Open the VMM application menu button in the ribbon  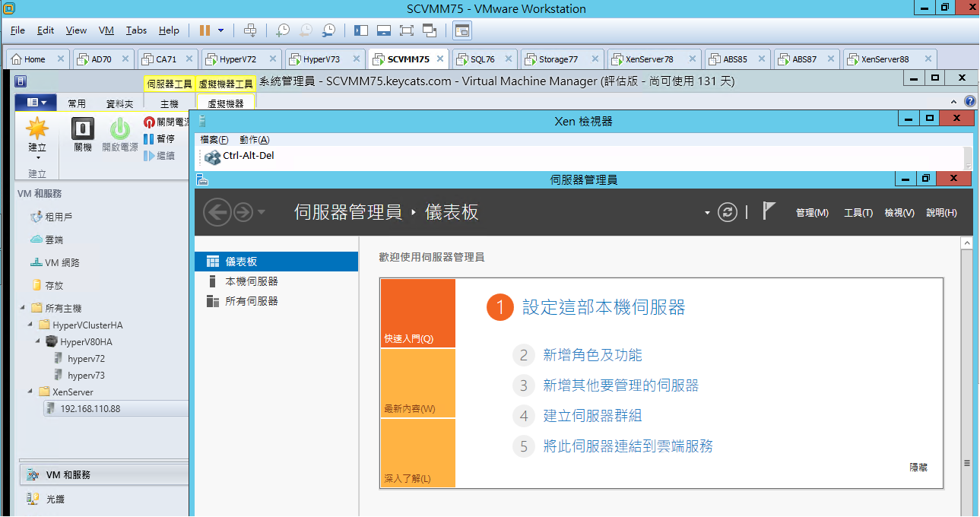coord(36,103)
